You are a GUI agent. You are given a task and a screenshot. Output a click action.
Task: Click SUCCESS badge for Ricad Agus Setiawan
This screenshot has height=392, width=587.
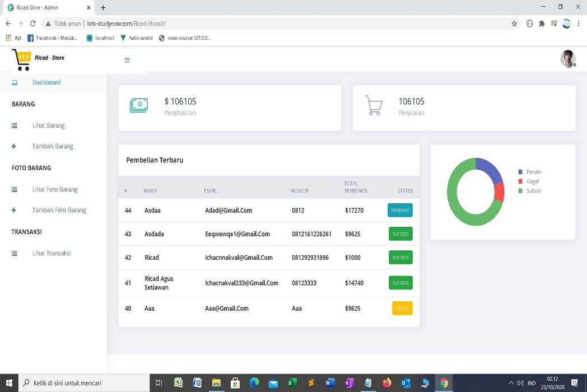[400, 283]
